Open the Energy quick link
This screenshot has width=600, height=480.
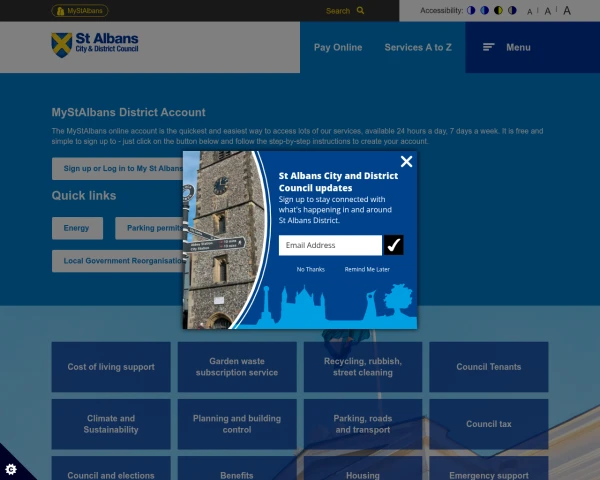point(77,228)
